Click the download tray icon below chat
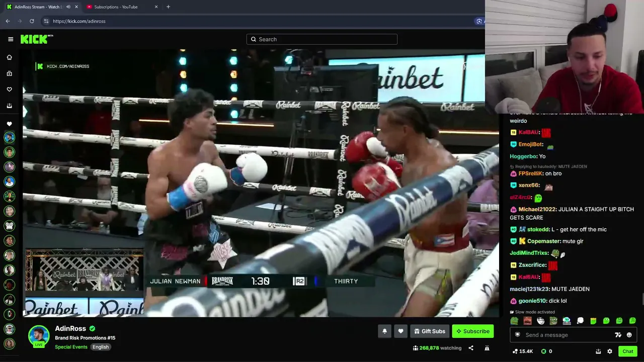The image size is (644, 362). [598, 351]
